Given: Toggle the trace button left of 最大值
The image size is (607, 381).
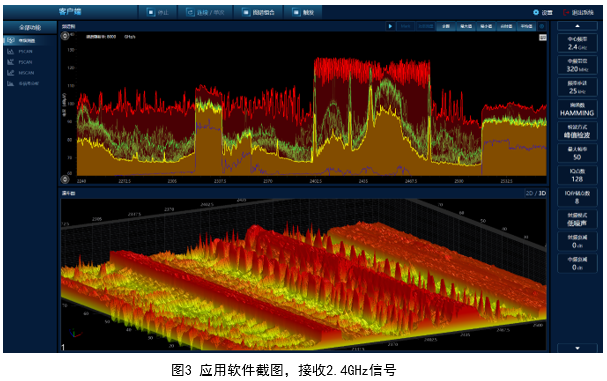Looking at the screenshot, I should pos(446,26).
